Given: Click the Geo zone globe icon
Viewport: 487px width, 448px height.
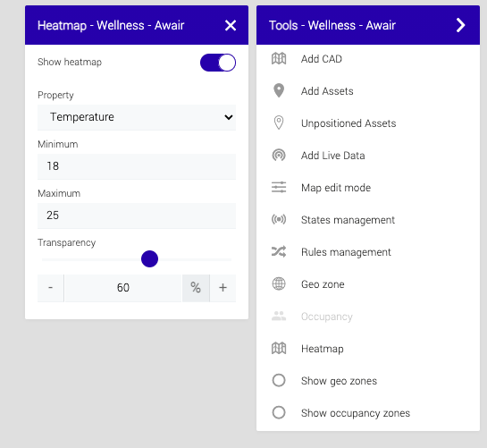Looking at the screenshot, I should pyautogui.click(x=279, y=283).
